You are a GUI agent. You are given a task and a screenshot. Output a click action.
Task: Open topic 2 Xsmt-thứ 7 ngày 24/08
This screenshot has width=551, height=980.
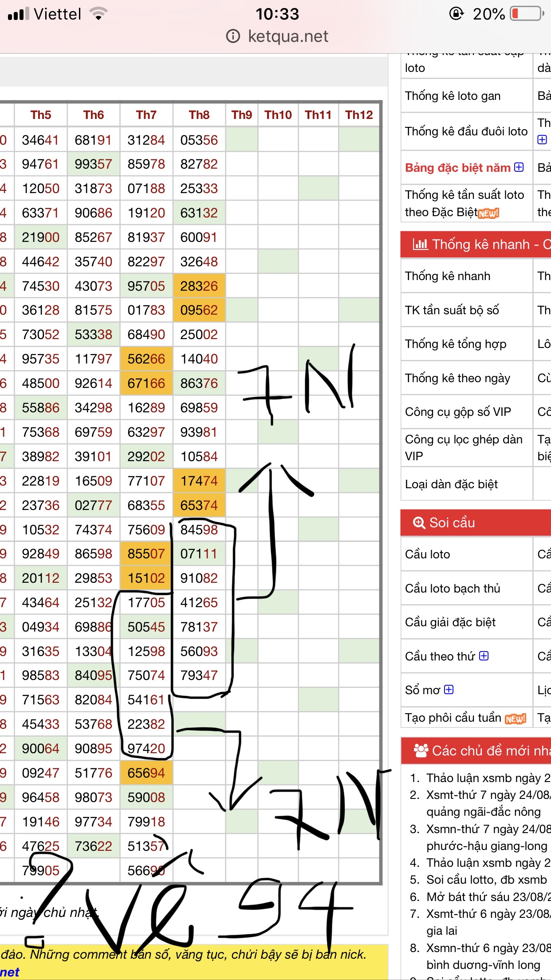[488, 803]
